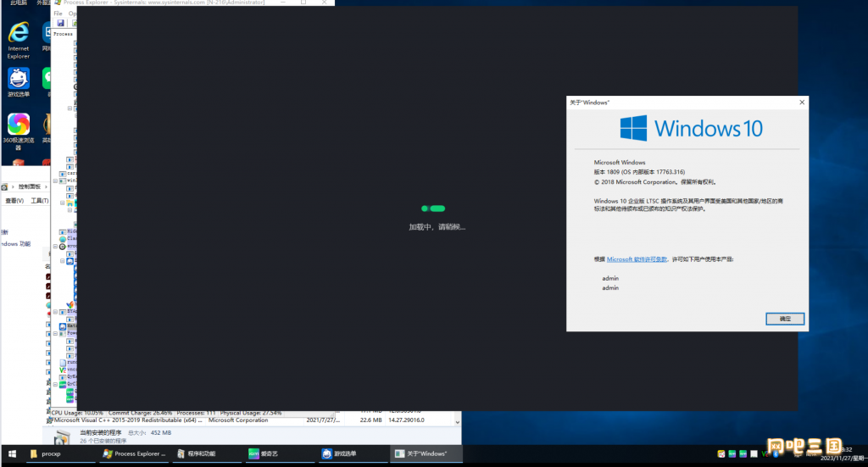This screenshot has width=868, height=467.
Task: Open the Internet Explorer desktop shortcut
Action: click(x=19, y=41)
